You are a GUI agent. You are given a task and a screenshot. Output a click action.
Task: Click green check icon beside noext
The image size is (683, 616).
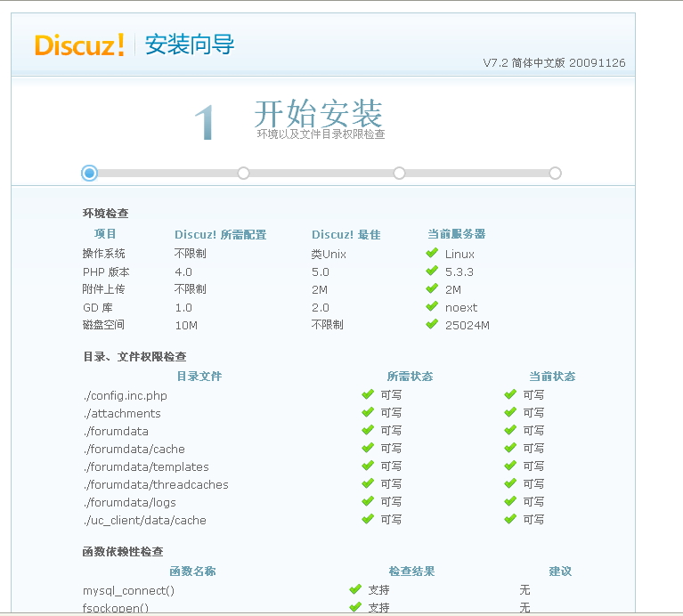(x=432, y=306)
